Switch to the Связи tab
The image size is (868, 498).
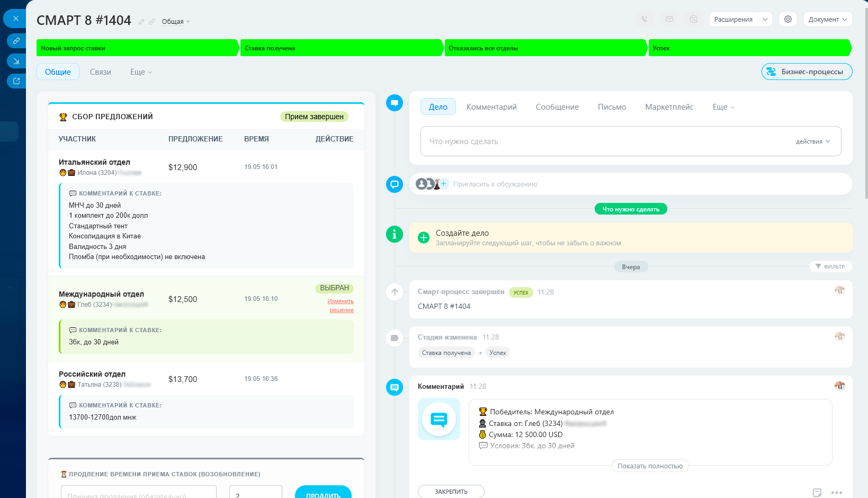101,72
